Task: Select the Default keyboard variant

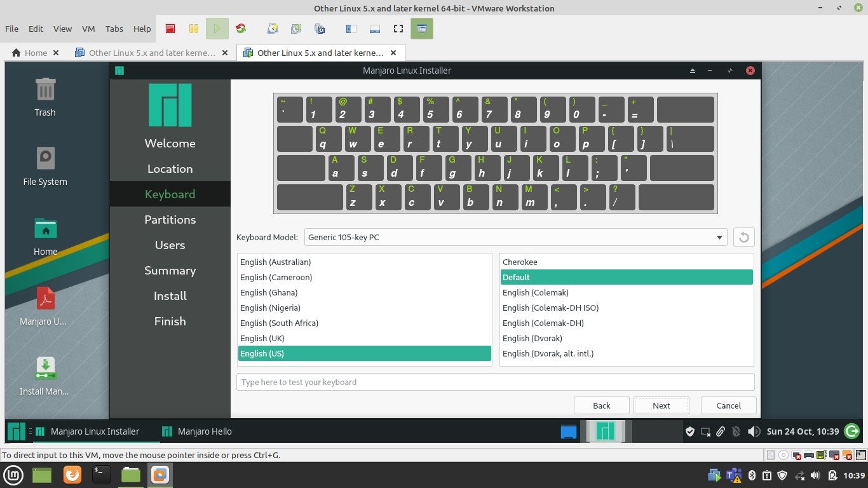Action: tap(627, 277)
